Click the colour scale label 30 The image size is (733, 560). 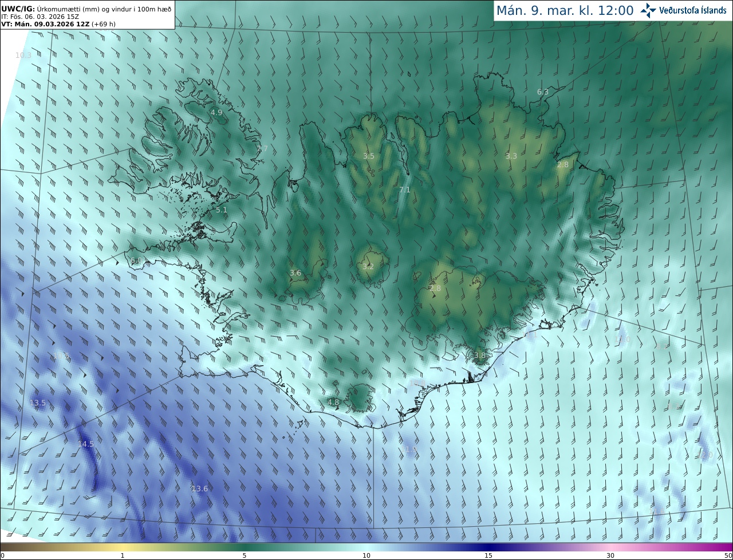point(610,555)
